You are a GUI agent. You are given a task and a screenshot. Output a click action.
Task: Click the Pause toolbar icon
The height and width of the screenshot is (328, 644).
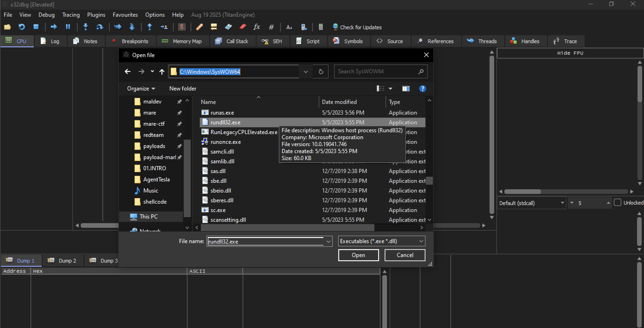68,27
